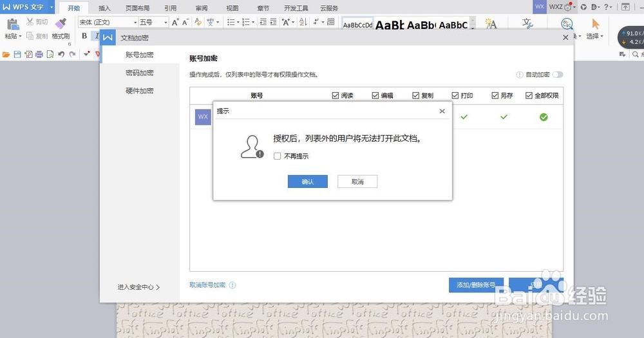This screenshot has width=644, height=338.
Task: Click the Undo arrow icon
Action: click(x=61, y=54)
